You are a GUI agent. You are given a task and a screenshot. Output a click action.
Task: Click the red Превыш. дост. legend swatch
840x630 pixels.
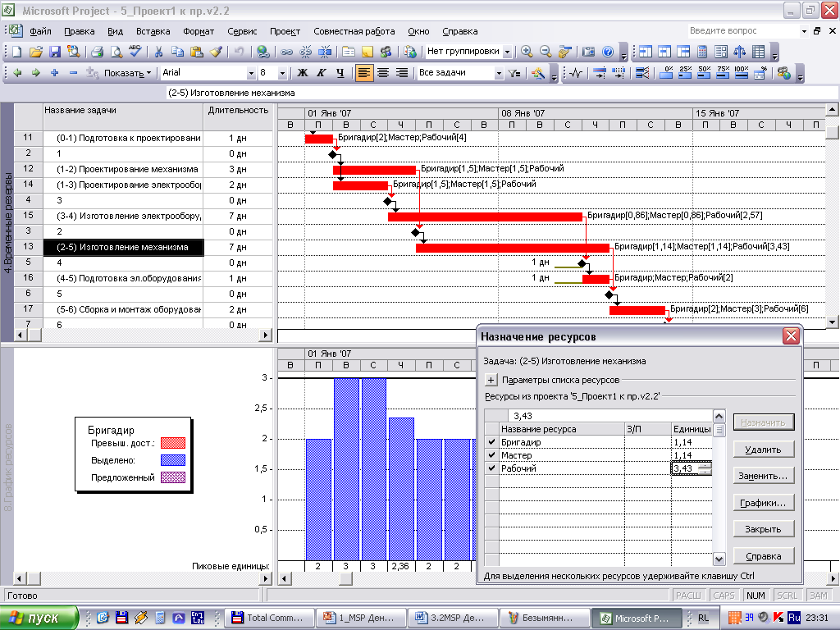[x=173, y=443]
